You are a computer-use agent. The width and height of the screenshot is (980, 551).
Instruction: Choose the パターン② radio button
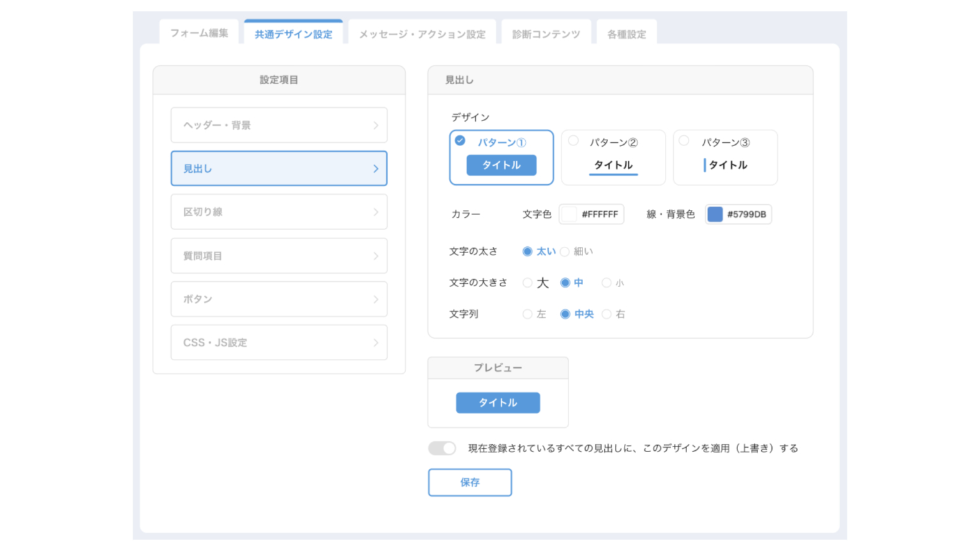pyautogui.click(x=574, y=141)
